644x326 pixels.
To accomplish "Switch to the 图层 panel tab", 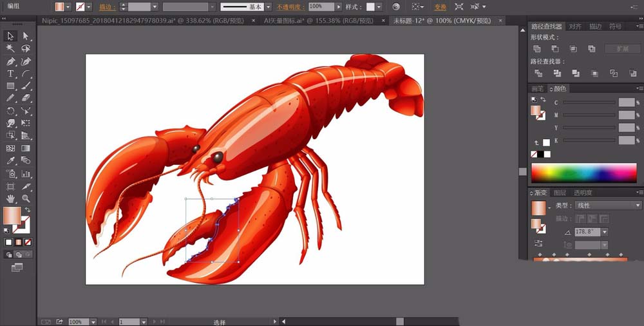I will [x=560, y=193].
